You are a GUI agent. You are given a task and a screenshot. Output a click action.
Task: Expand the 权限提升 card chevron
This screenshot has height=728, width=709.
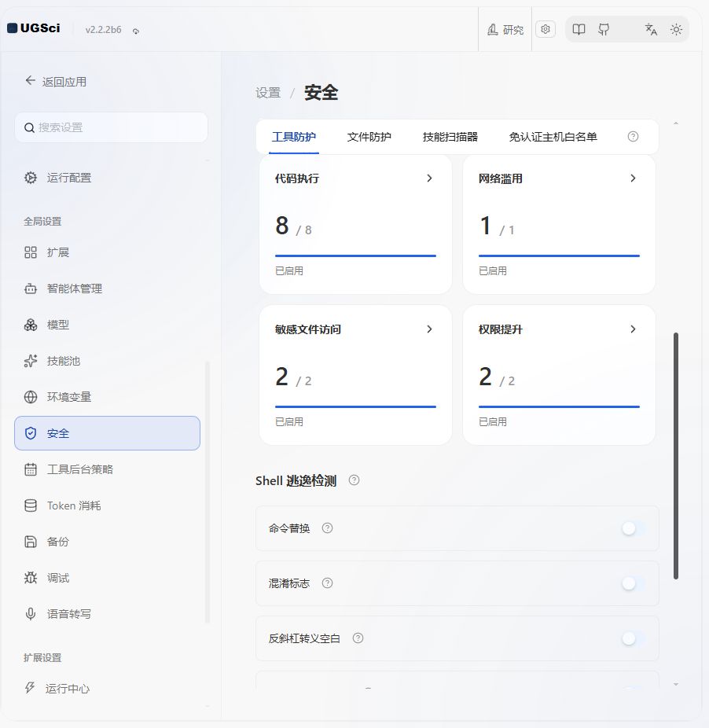(633, 329)
